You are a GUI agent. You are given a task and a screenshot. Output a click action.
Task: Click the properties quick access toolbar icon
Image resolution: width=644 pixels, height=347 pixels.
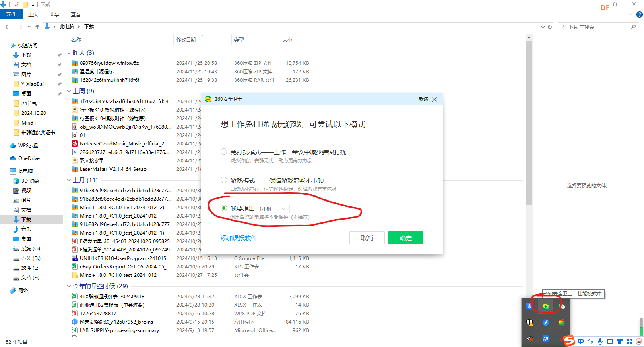17,5
